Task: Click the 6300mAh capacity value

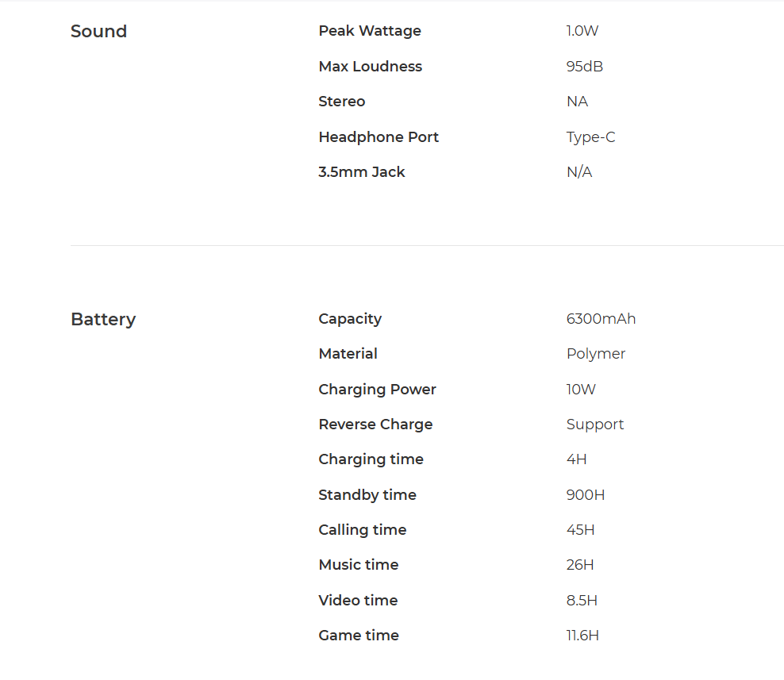Action: click(x=601, y=318)
